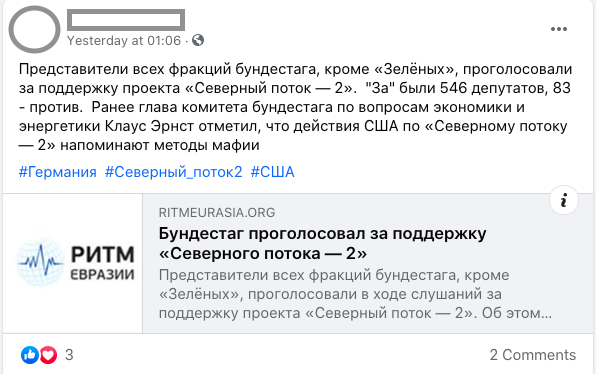Follow the #Северный_поток2 hashtag
Screen dimensions: 596x374
(173, 172)
